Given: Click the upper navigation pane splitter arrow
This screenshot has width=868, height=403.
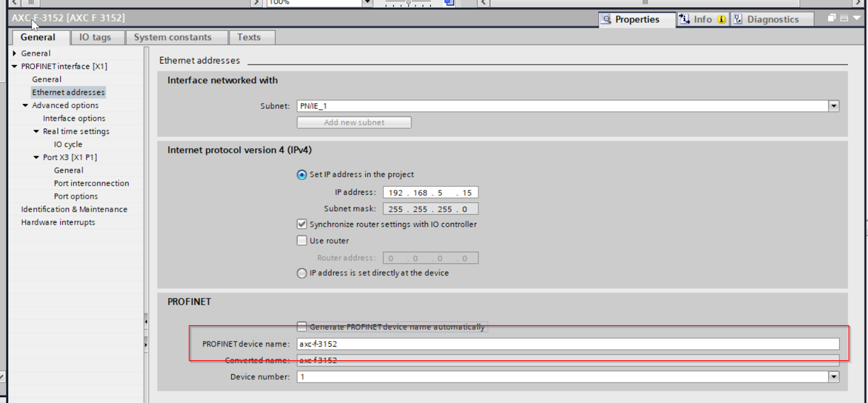Looking at the screenshot, I should (x=146, y=322).
